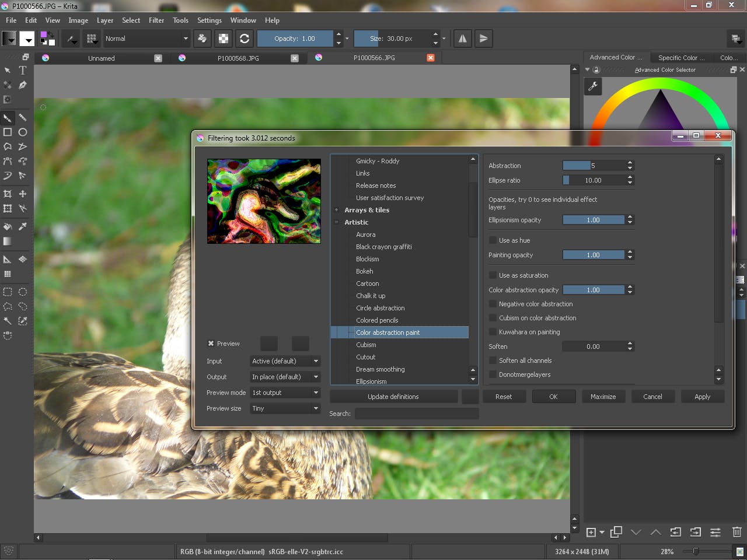The height and width of the screenshot is (560, 747).
Task: Open the Input dropdown showing Active (default)
Action: tap(284, 361)
